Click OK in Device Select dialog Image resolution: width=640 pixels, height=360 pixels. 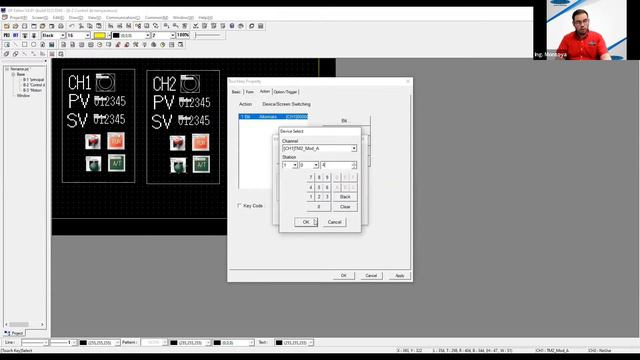(x=306, y=222)
